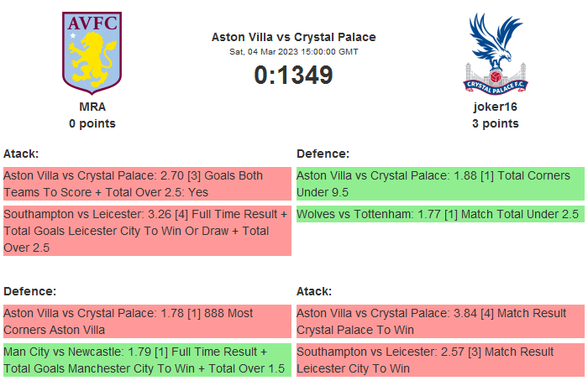Screen dimensions: 588x386
Task: Select the Goals Both Teams To Score bet
Action: pyautogui.click(x=146, y=185)
